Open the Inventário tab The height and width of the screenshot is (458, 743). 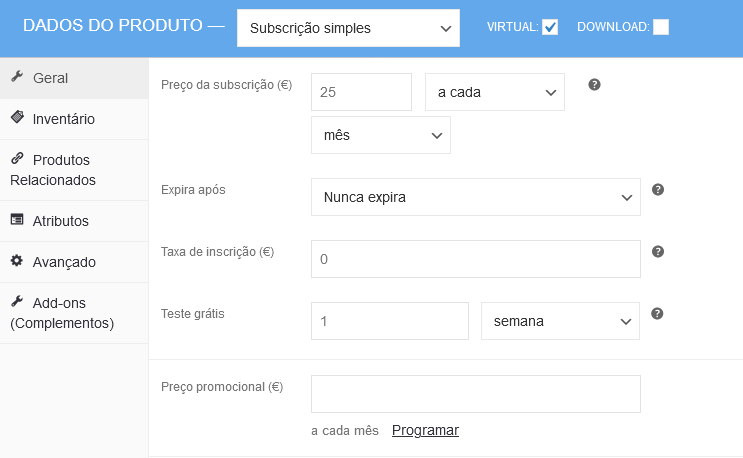(74, 119)
